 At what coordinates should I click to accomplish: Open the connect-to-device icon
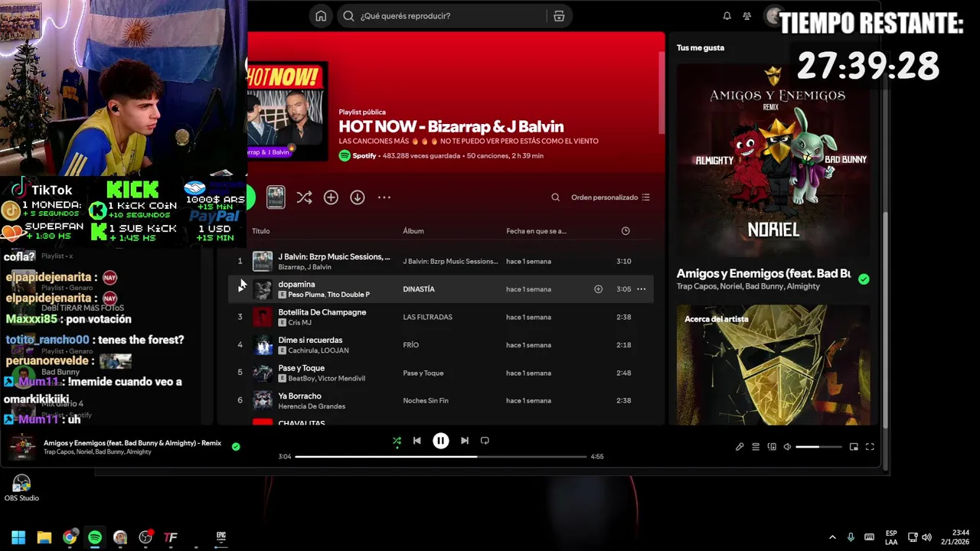[772, 447]
